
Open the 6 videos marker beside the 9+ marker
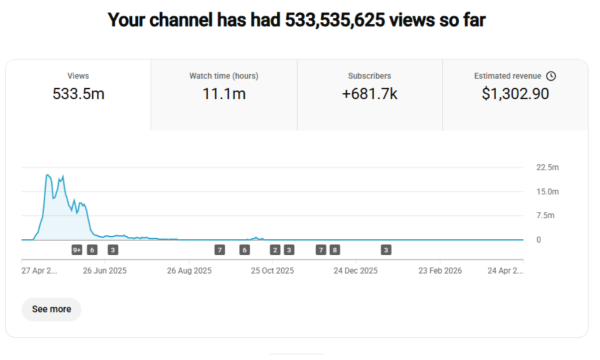[92, 250]
